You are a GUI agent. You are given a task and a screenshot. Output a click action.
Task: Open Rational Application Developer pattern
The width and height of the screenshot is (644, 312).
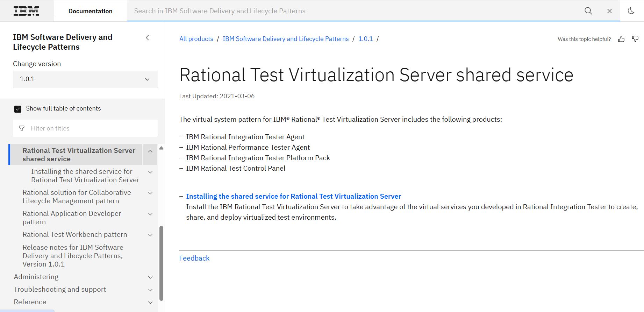click(72, 218)
